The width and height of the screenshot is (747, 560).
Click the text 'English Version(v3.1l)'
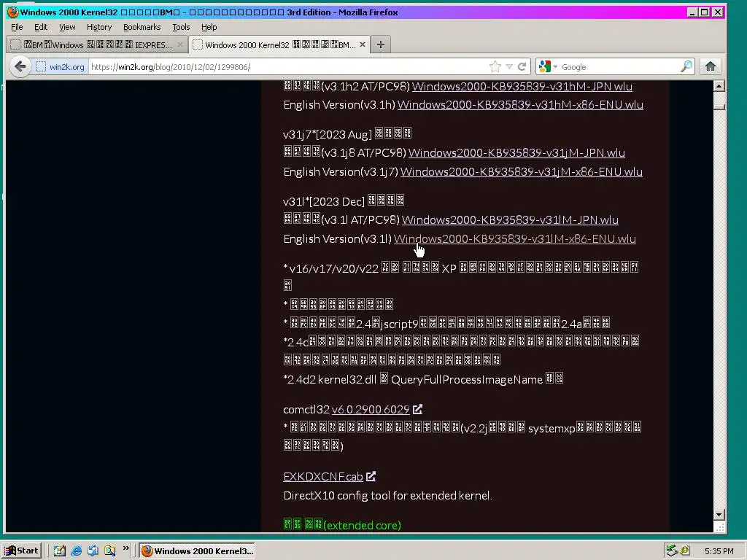(337, 238)
